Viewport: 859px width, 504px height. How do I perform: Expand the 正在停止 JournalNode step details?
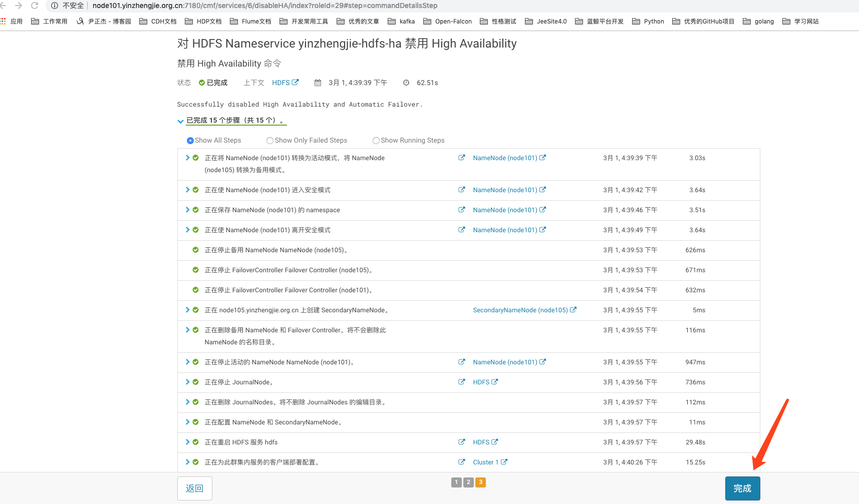coord(186,381)
